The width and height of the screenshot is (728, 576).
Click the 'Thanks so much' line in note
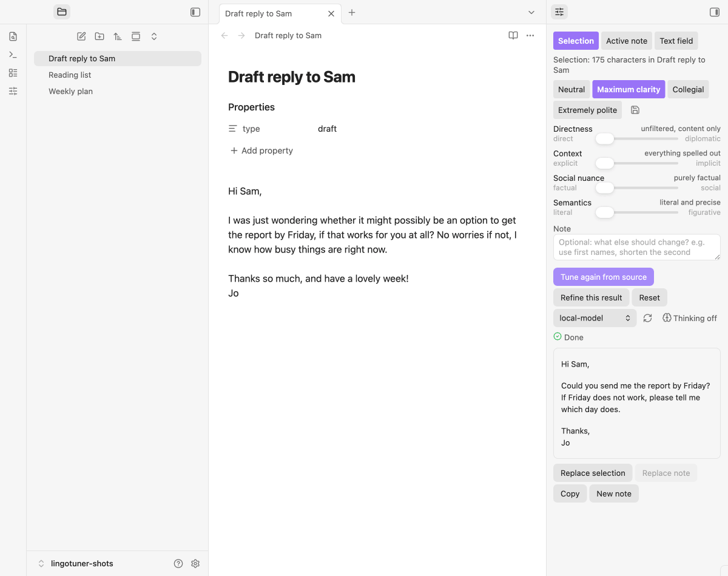click(318, 279)
